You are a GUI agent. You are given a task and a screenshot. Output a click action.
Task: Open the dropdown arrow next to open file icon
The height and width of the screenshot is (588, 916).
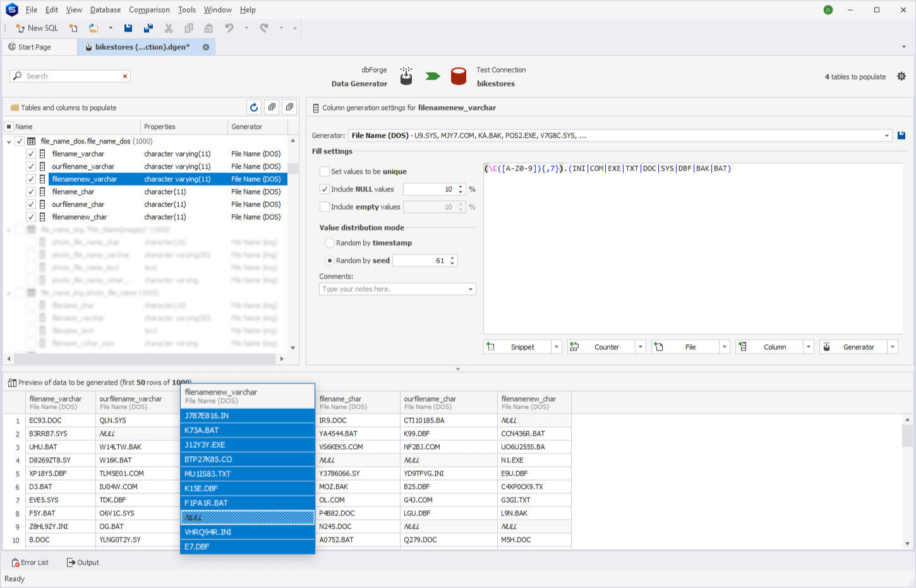click(x=111, y=28)
